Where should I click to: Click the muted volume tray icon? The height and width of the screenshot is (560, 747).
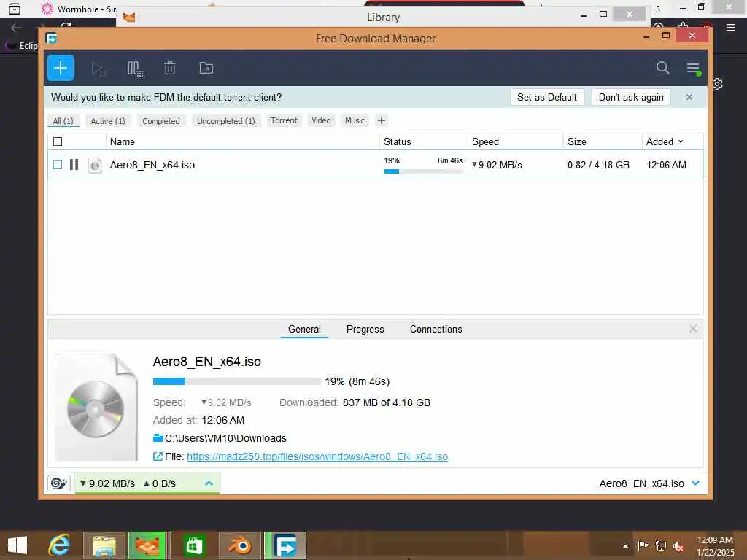(678, 546)
